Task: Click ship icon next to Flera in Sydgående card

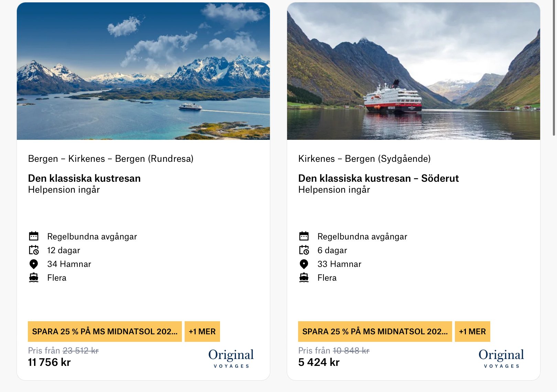Action: [x=304, y=278]
